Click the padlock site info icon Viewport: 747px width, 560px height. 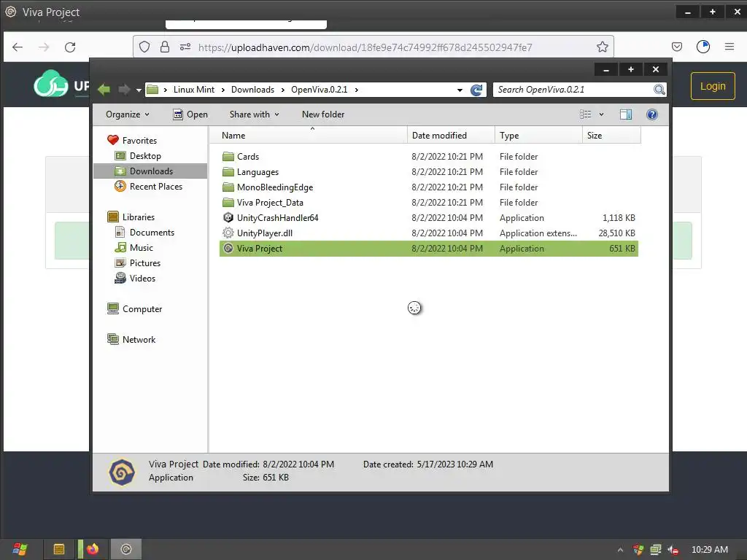[165, 47]
